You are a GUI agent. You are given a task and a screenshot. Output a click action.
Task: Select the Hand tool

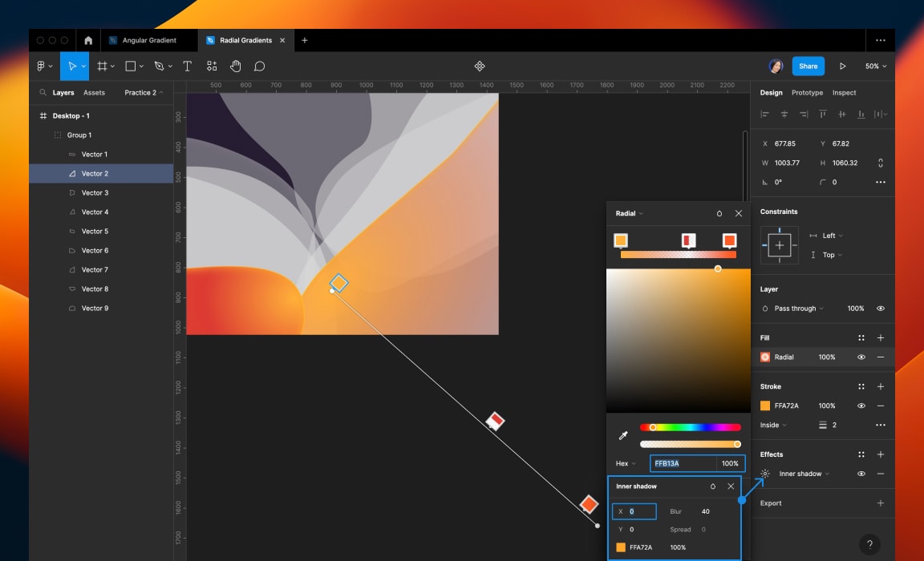[x=235, y=66]
